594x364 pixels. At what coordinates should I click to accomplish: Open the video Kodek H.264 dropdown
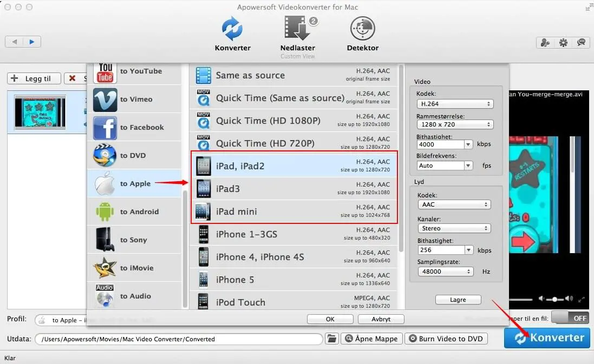point(455,104)
